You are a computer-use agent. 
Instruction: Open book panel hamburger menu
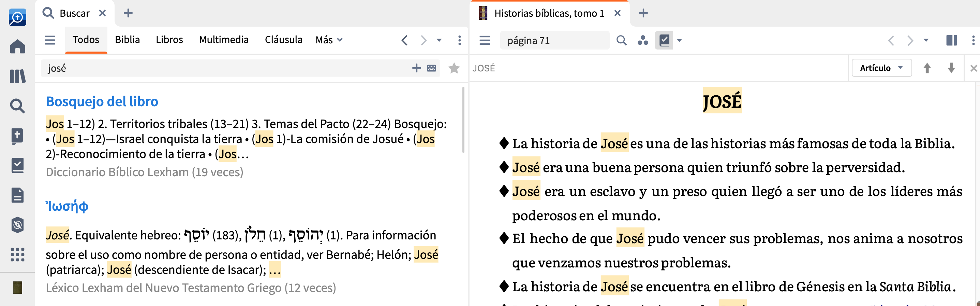(485, 40)
